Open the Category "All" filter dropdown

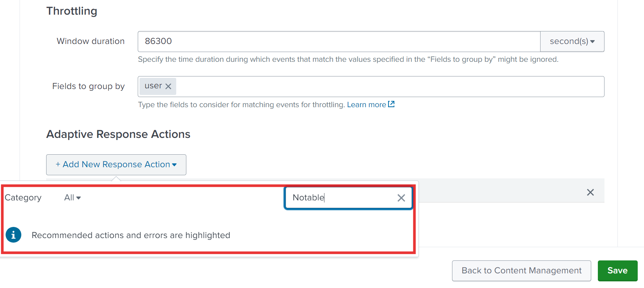(x=72, y=198)
